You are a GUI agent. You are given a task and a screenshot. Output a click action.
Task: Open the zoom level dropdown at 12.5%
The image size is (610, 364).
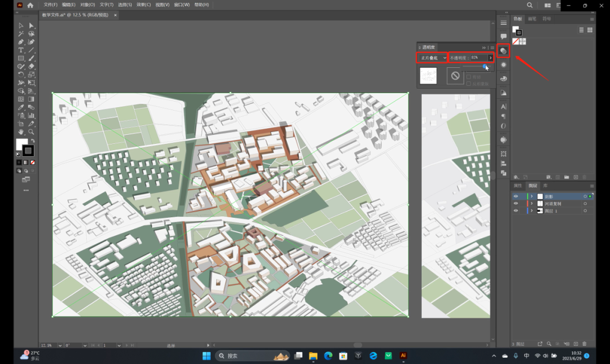click(60, 345)
